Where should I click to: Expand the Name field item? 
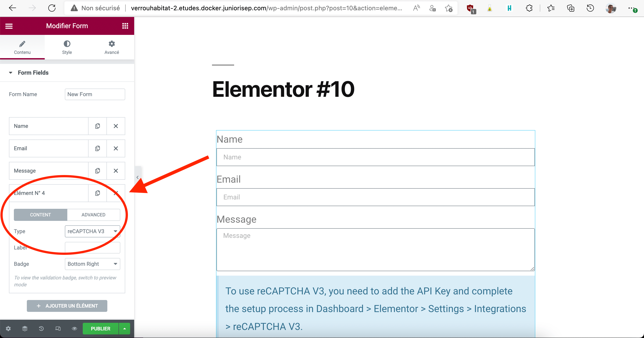[49, 126]
